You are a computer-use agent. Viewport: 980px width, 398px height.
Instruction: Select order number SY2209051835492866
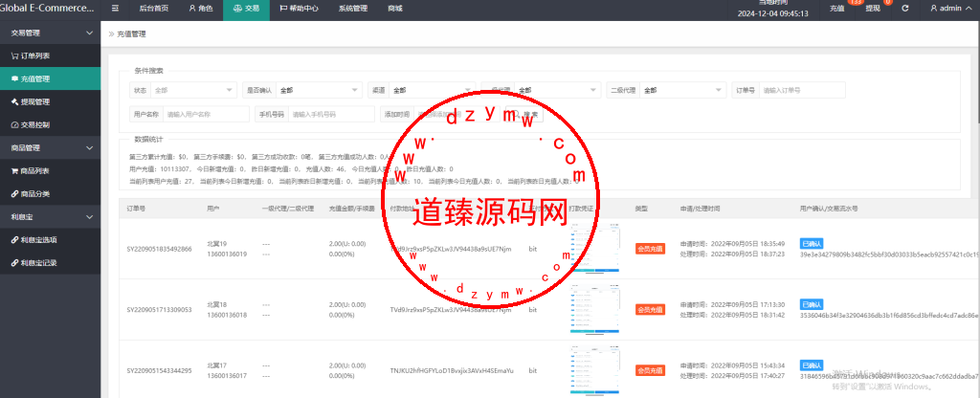160,249
